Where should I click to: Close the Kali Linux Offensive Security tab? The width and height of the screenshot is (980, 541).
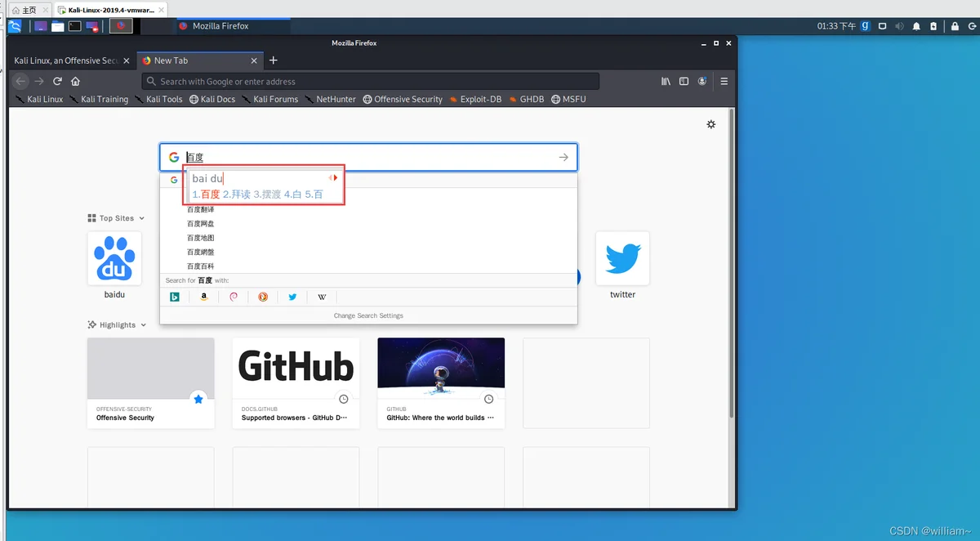[125, 60]
